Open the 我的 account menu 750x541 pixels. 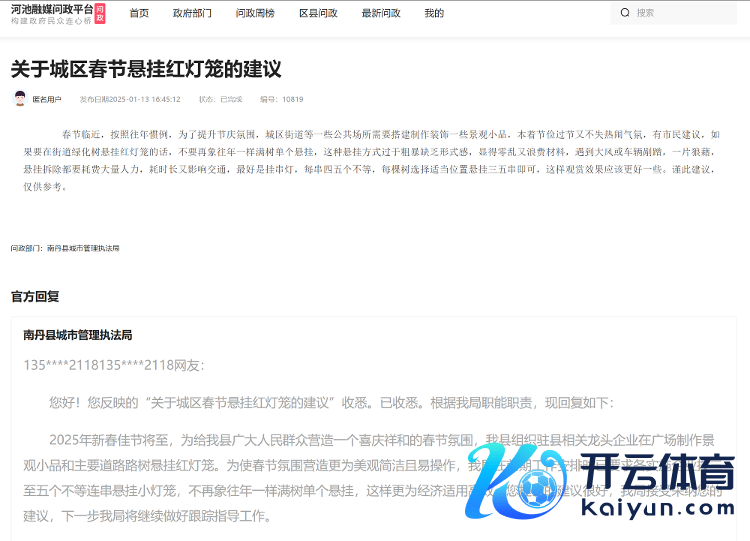[434, 13]
